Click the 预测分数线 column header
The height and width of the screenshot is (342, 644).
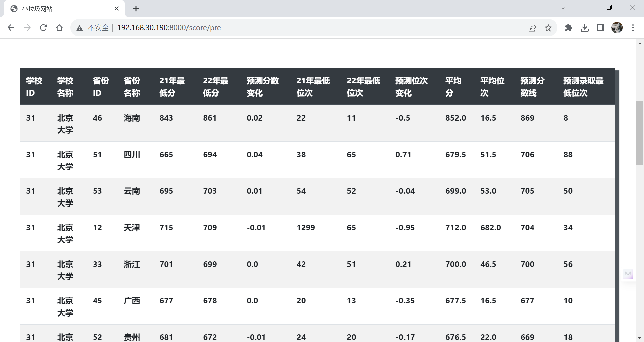pos(532,87)
